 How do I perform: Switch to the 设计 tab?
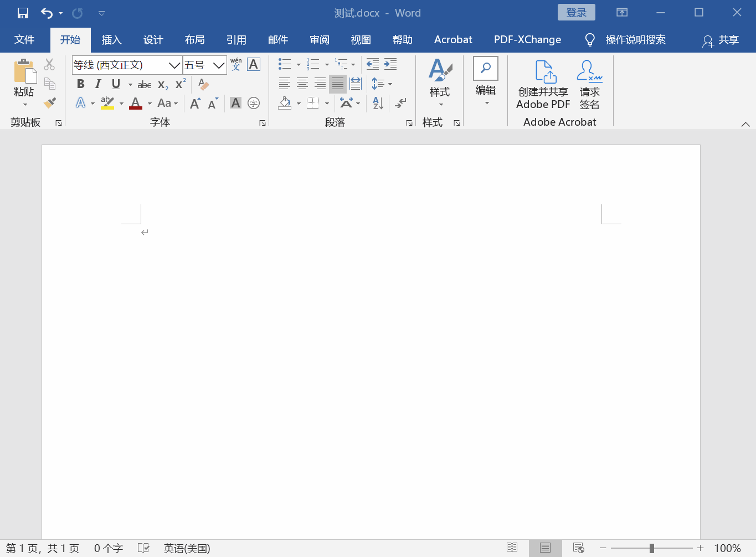153,40
